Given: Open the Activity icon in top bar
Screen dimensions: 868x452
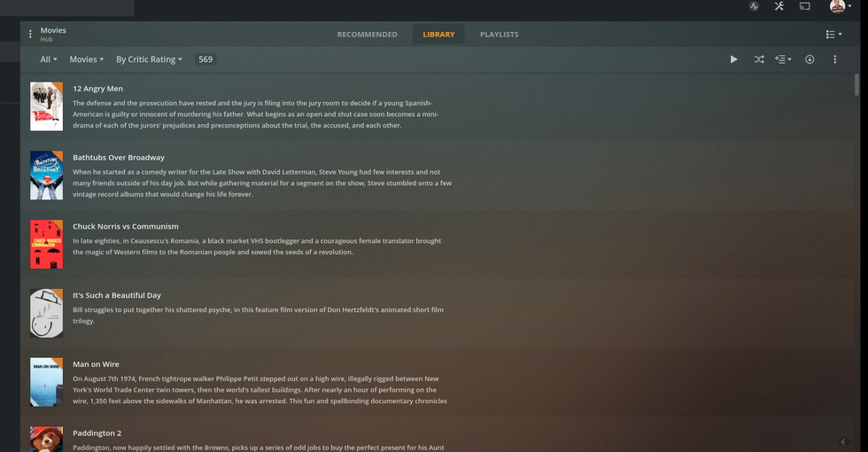Looking at the screenshot, I should 754,7.
